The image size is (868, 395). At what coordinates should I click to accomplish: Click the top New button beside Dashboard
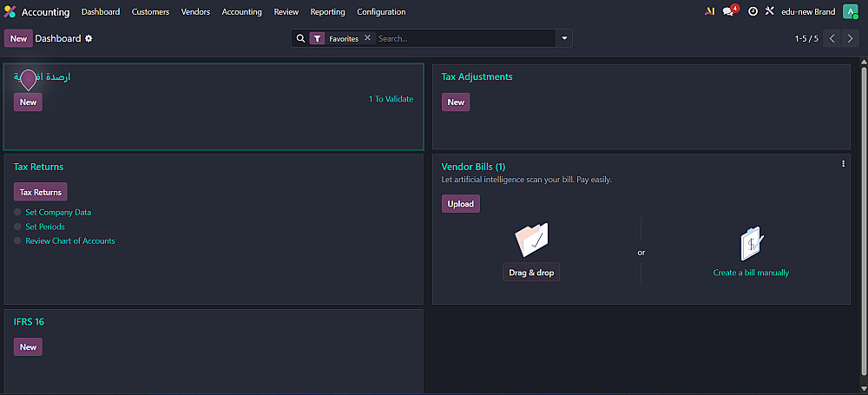click(18, 39)
